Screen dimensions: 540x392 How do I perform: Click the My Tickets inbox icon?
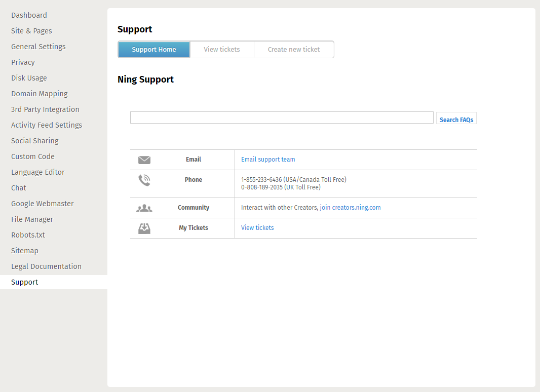tap(144, 228)
